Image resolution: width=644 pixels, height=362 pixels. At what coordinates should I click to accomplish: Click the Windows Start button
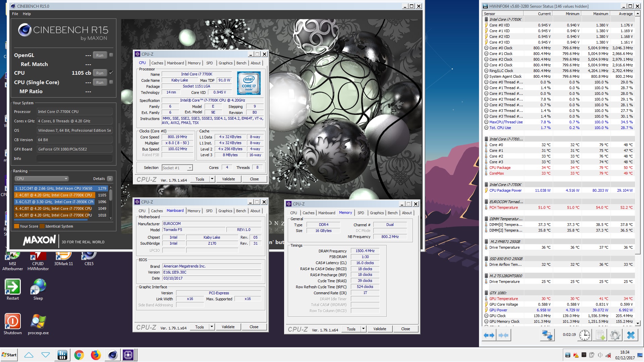[x=9, y=355]
